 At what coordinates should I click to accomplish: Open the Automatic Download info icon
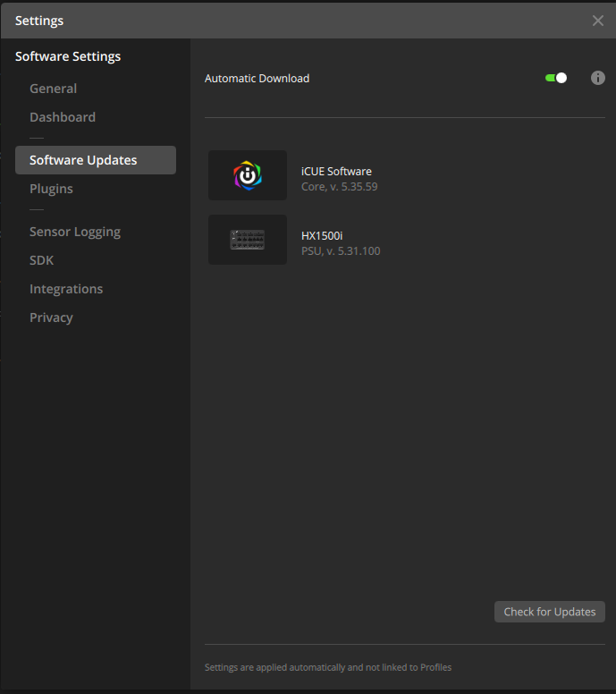pyautogui.click(x=598, y=78)
